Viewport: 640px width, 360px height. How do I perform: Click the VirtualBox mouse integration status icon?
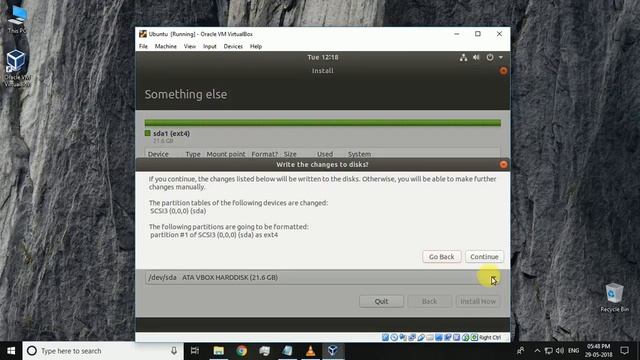coord(465,337)
